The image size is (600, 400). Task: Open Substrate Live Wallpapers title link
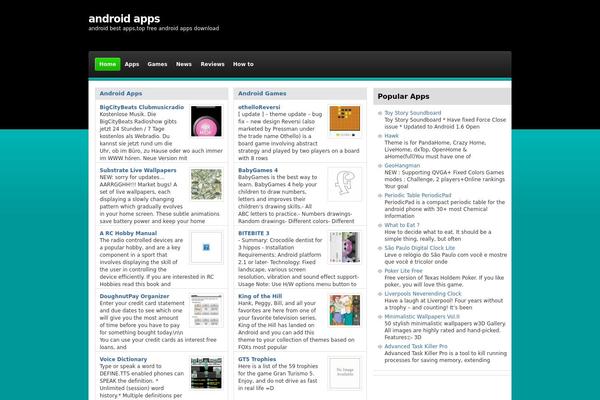138,170
